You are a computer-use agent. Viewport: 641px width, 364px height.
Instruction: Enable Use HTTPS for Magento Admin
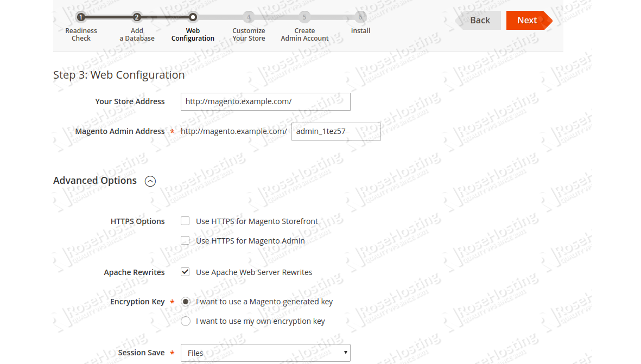185,240
